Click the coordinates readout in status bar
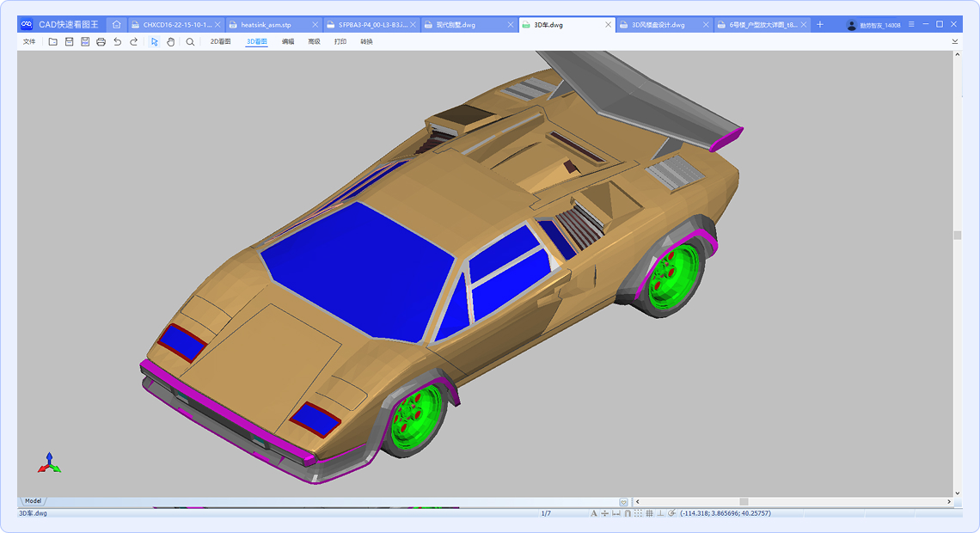This screenshot has width=980, height=533. [x=725, y=513]
